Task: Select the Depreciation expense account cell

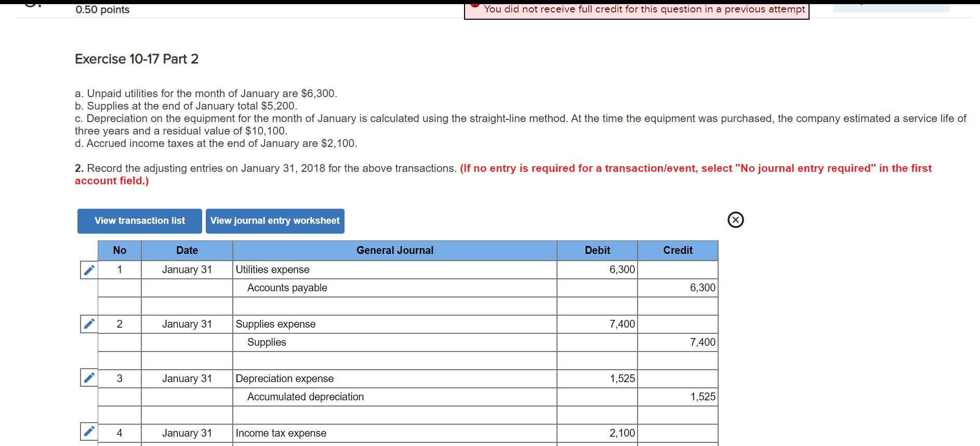Action: (x=395, y=379)
